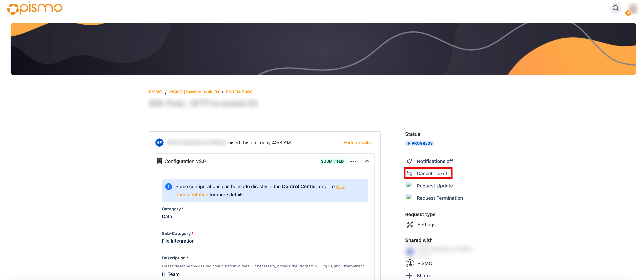Click the GP requester avatar
This screenshot has height=280, width=644.
159,143
